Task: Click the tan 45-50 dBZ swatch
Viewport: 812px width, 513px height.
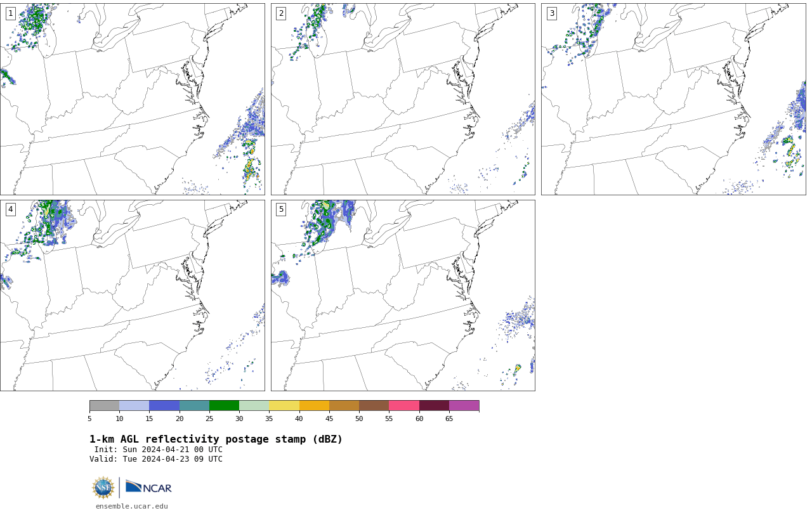Action: pos(344,406)
